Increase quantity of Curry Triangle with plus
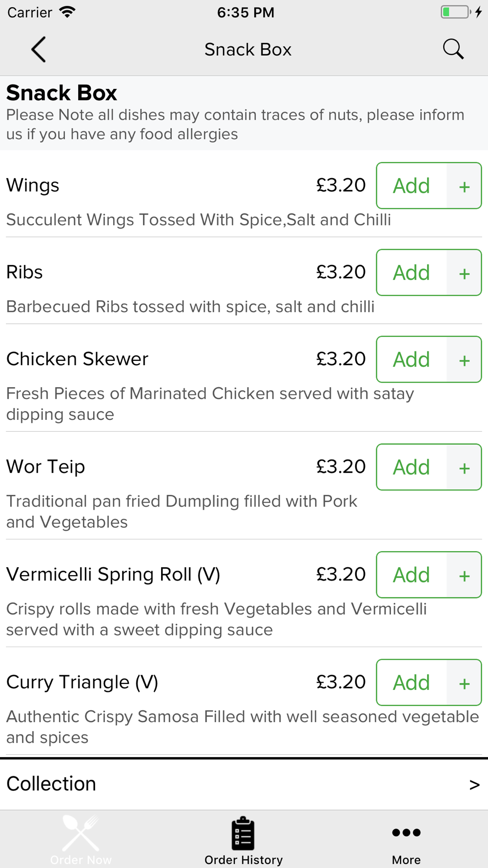Image resolution: width=488 pixels, height=868 pixels. pos(464,683)
